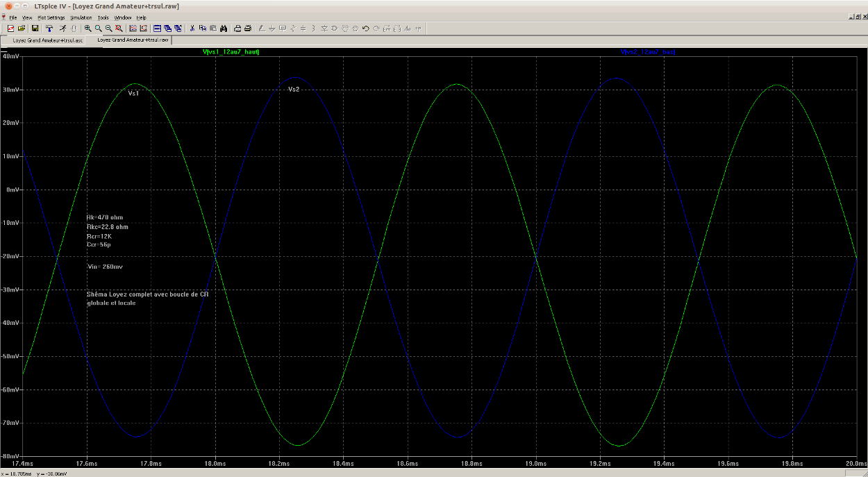Screen dimensions: 868x477
Task: Click the Save floppy disk icon
Action: [x=35, y=28]
